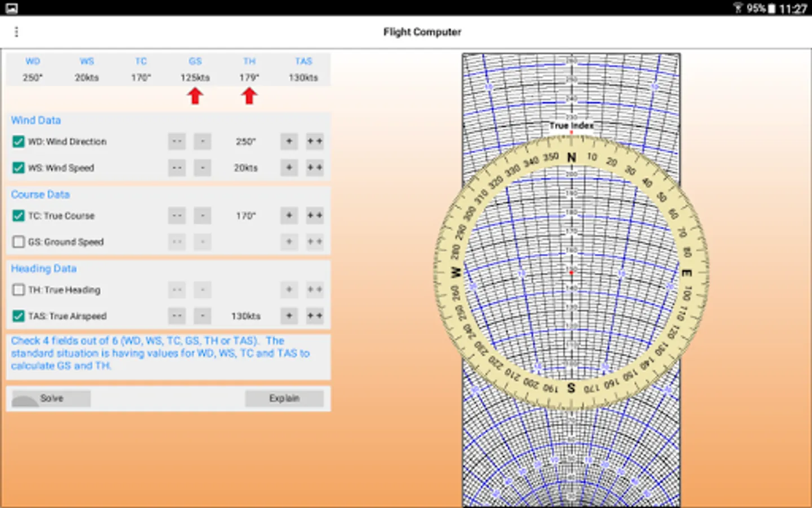Increase True Course by large step (++)
The height and width of the screenshot is (508, 812).
point(315,216)
